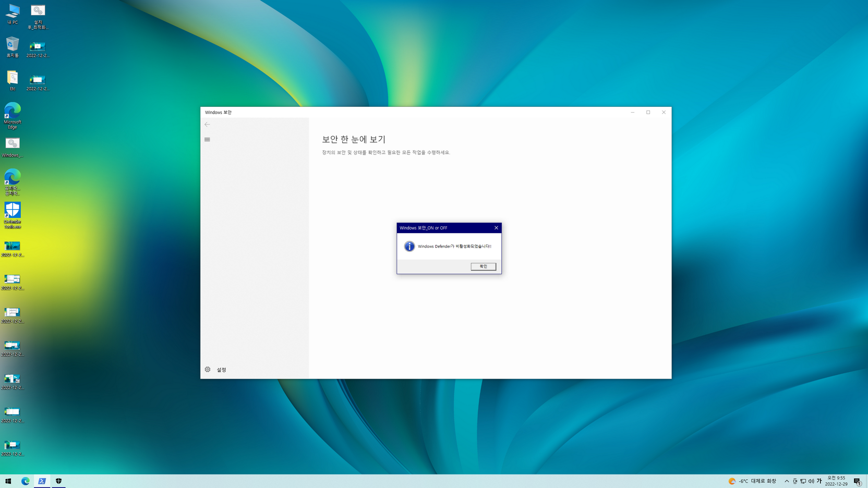Click the Defender 비활성화되었습니다 message text
Screen dimensions: 868x488
(454, 246)
